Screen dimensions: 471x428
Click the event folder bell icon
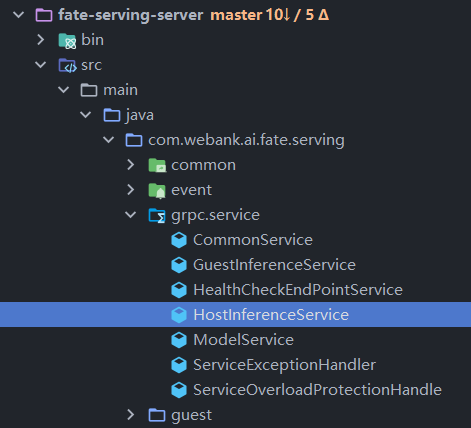pos(157,191)
